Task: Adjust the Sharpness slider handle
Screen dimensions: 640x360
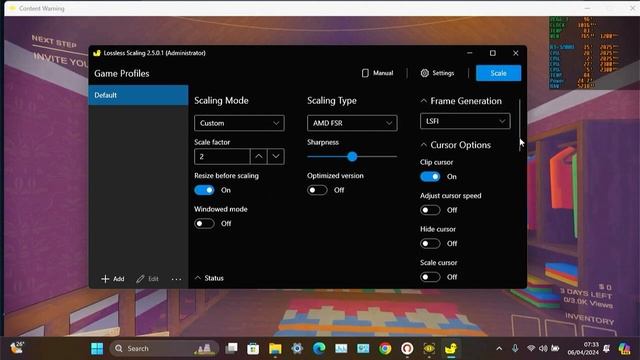Action: (x=352, y=156)
